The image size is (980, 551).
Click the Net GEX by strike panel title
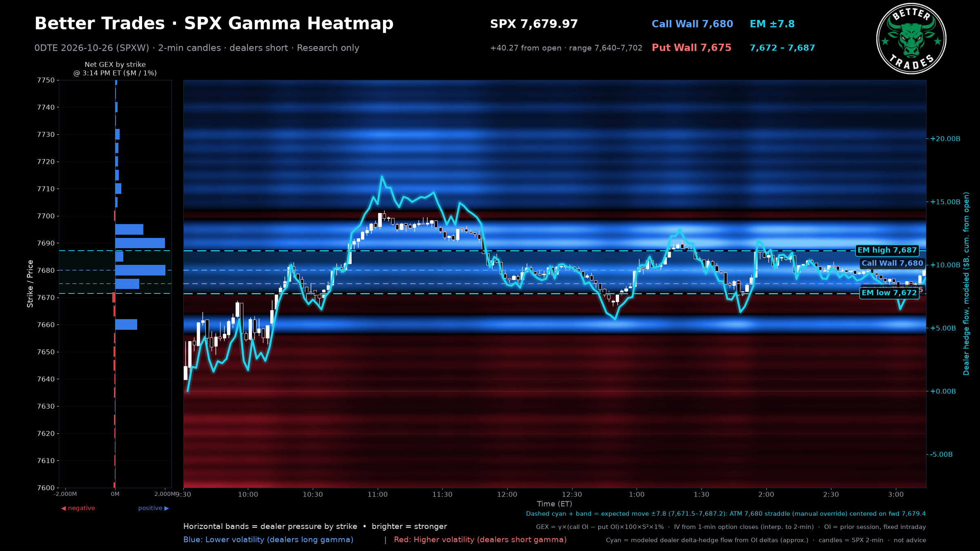115,69
